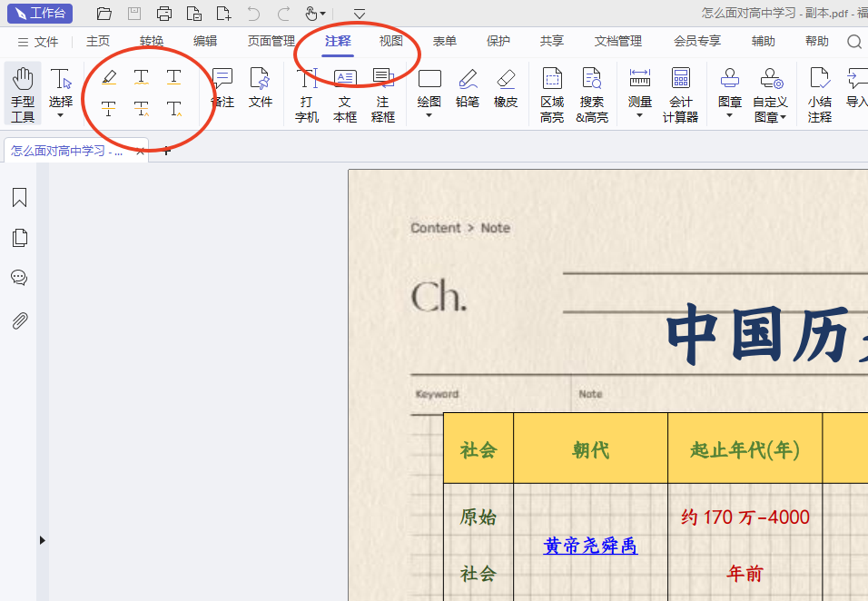Expand the left side panel arrow
Screen dimensions: 868x601
(42, 540)
